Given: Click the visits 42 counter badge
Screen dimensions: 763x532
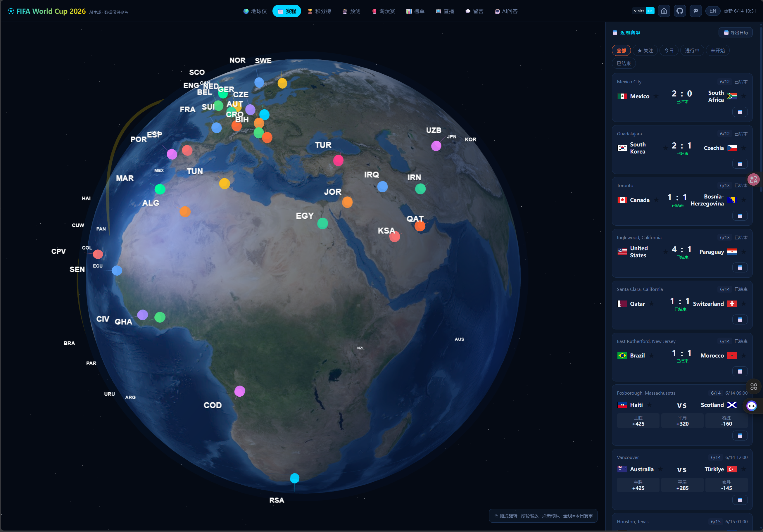Looking at the screenshot, I should coord(643,11).
